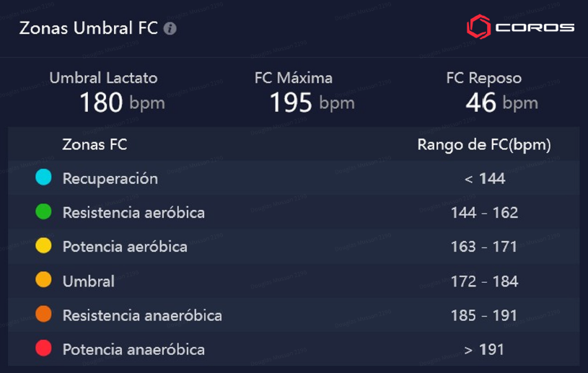Viewport: 588px width, 373px height.
Task: Click the Umbral Lactato 180 bpm value
Action: pos(122,102)
